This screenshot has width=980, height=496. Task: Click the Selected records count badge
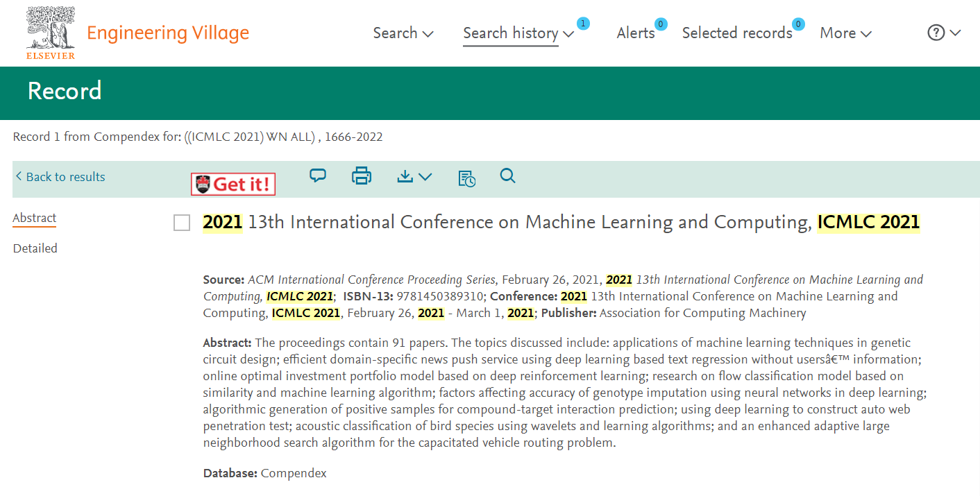799,24
